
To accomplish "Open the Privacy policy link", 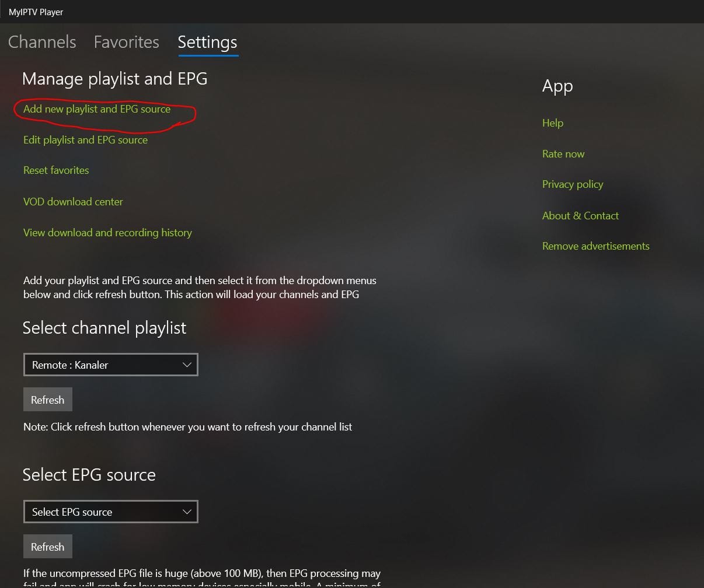I will tap(573, 184).
